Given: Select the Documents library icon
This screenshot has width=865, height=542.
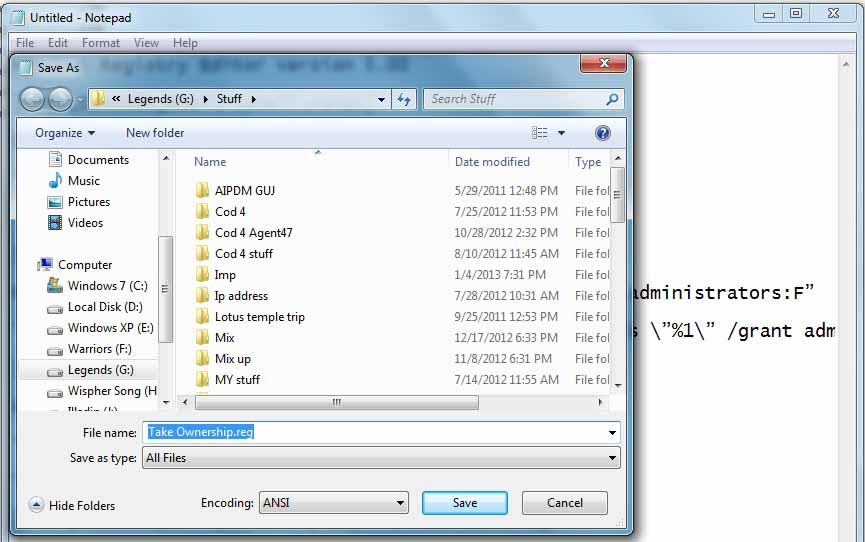Looking at the screenshot, I should click(x=55, y=160).
